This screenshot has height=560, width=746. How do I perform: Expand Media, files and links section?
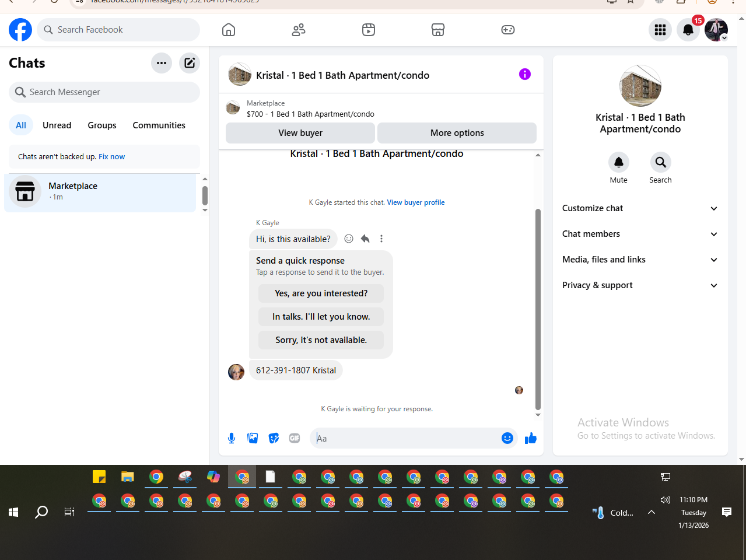point(640,260)
